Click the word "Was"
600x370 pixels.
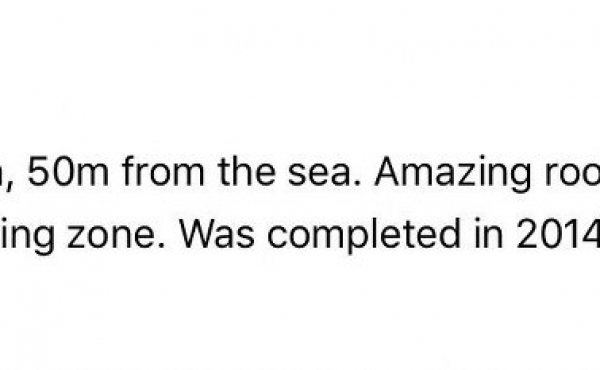pyautogui.click(x=217, y=233)
